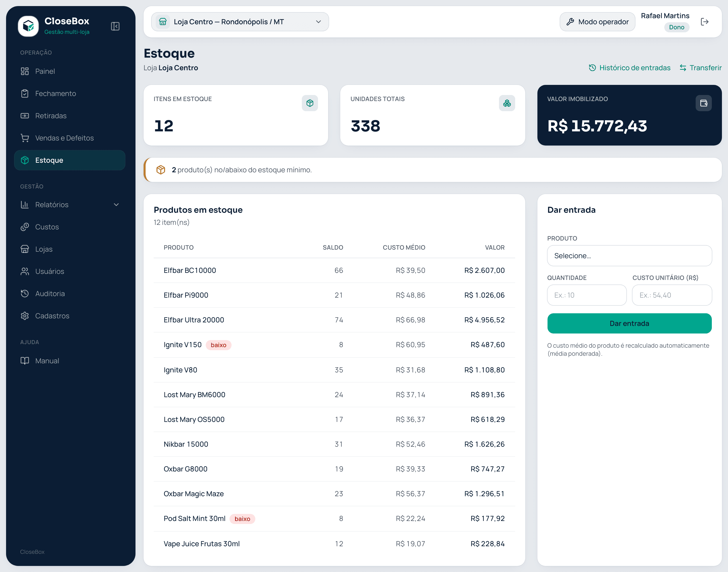
Task: Select the Elfbar Pi9000 product name
Action: click(186, 295)
